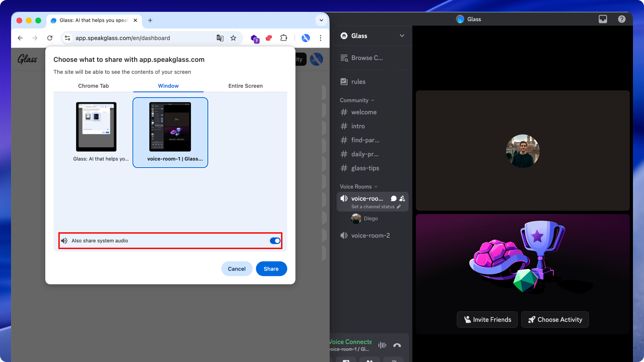Click the Share button
Viewport: 644px width, 362px height.
271,268
